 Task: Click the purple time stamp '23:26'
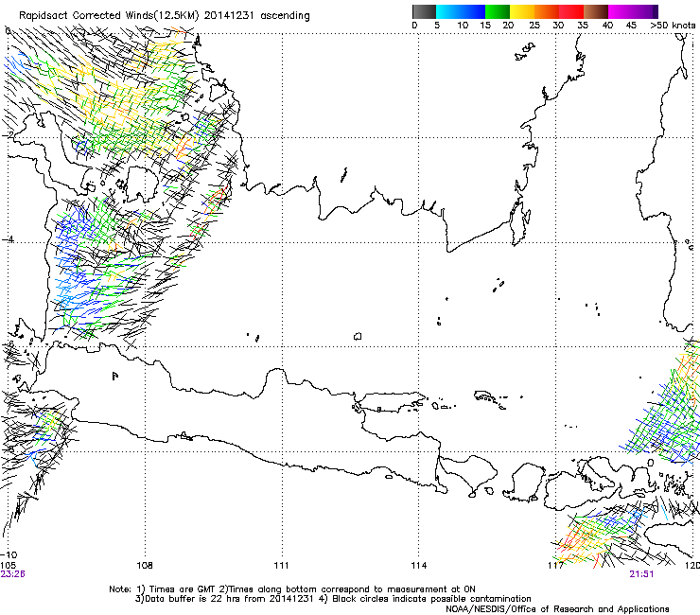(13, 574)
